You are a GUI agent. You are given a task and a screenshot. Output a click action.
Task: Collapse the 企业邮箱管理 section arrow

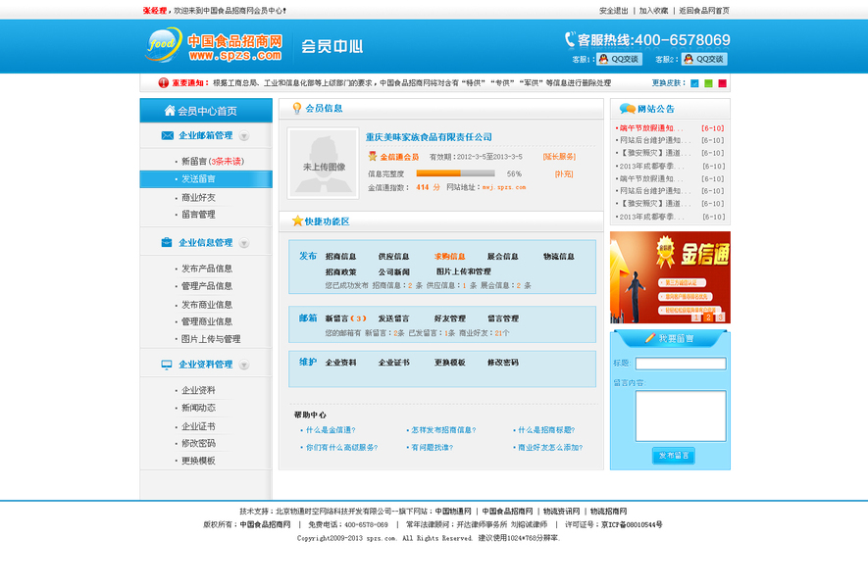pos(243,136)
